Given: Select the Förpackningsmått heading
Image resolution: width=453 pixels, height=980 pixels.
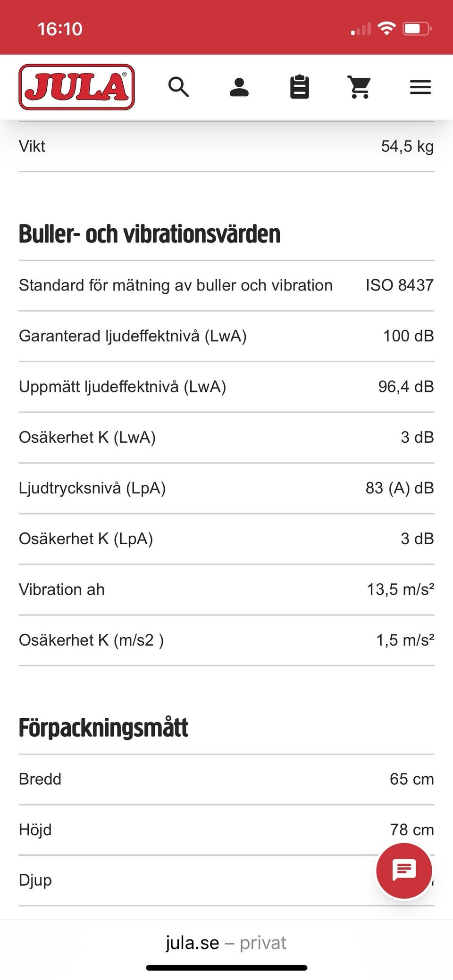Looking at the screenshot, I should pyautogui.click(x=103, y=728).
